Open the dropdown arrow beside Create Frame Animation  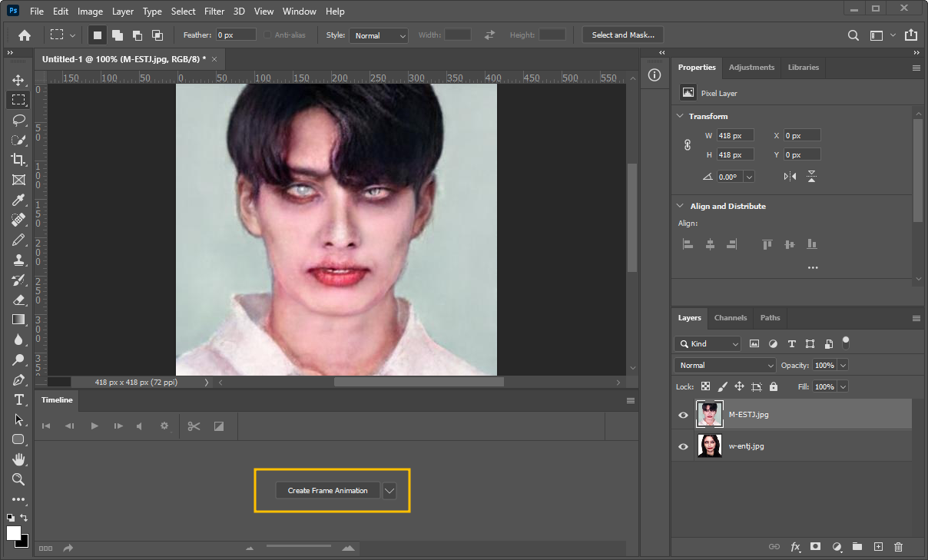389,491
